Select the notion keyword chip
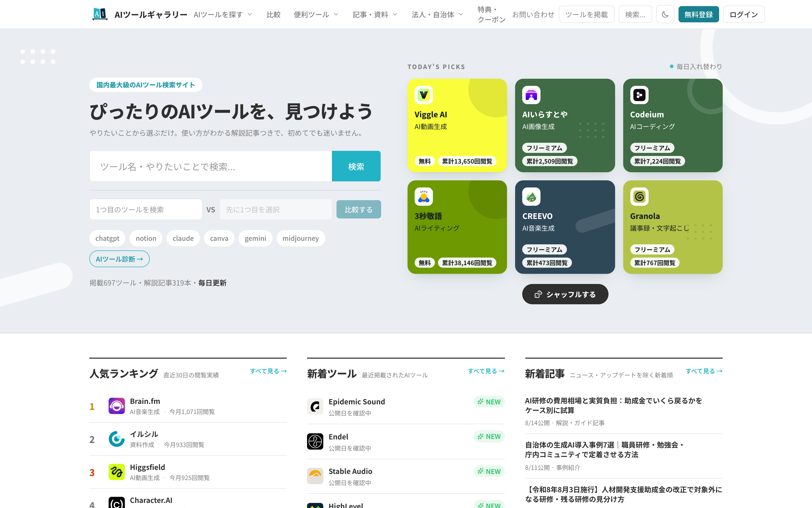This screenshot has height=508, width=812. coord(146,238)
